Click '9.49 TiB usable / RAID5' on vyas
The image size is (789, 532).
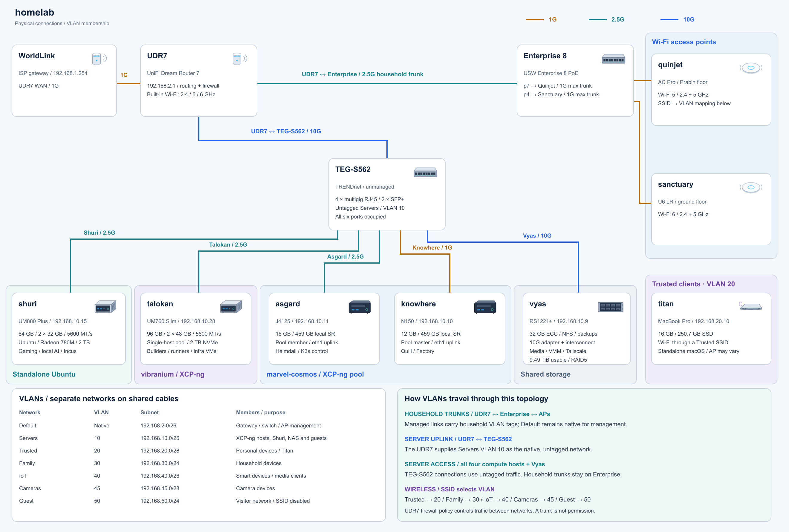coord(558,360)
